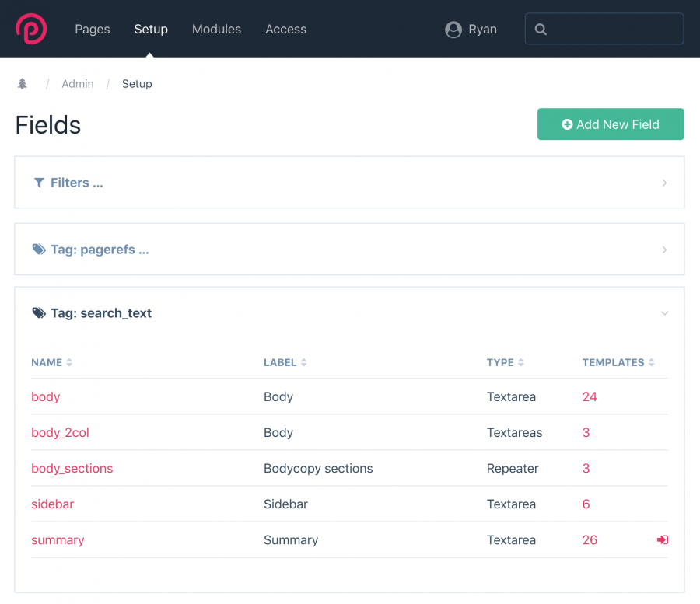Click the search magnifier icon

[x=541, y=30]
